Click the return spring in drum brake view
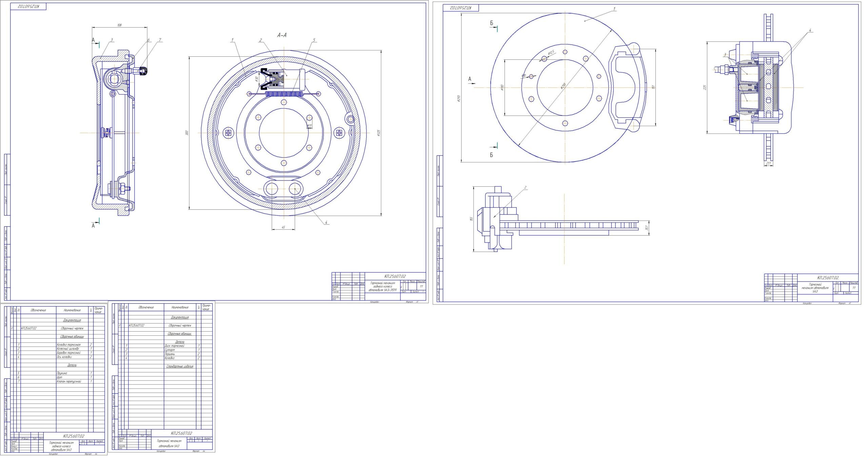 coord(284,94)
